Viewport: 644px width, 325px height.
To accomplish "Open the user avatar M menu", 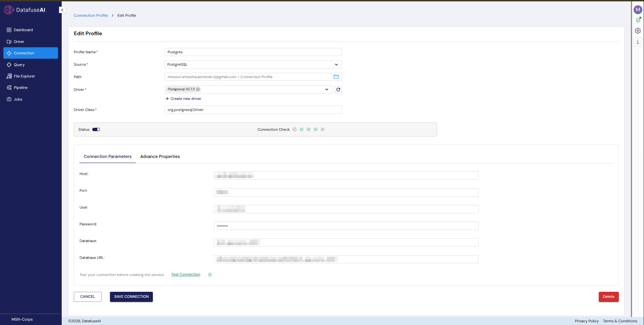I will [x=638, y=10].
